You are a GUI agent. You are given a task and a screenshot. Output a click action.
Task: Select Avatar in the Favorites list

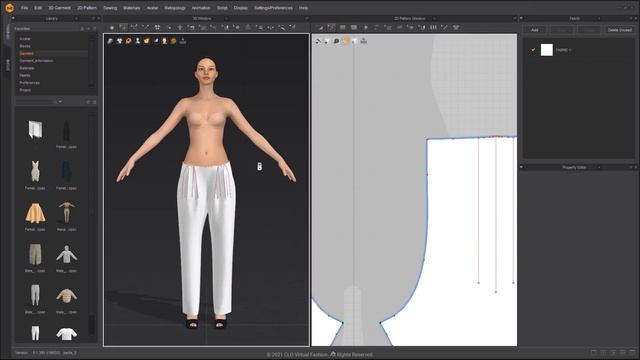click(x=25, y=39)
